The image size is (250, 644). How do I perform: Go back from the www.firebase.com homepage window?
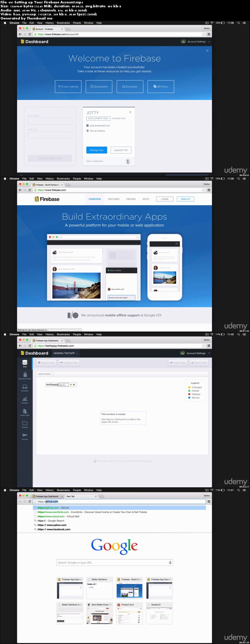coord(20,190)
